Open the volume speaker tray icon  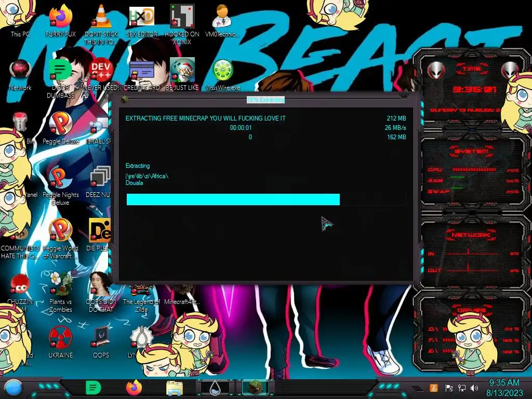(474, 388)
